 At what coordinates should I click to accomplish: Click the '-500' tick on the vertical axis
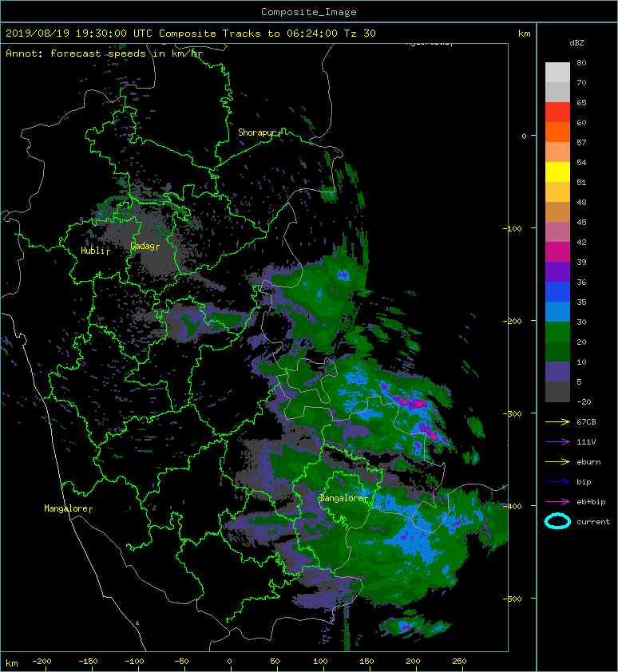(x=512, y=599)
